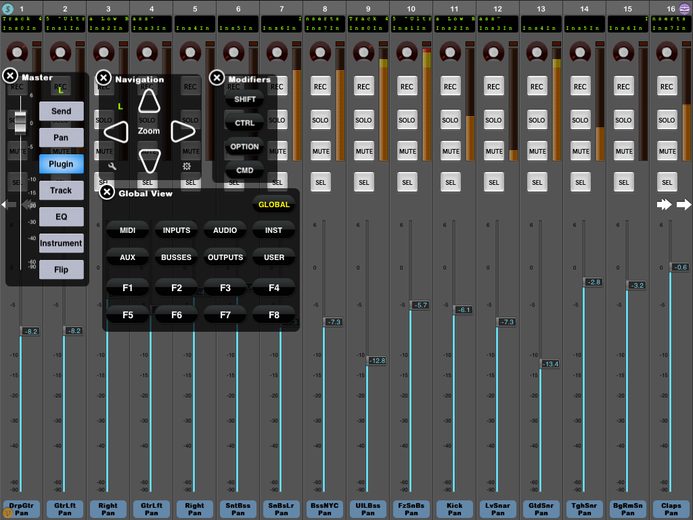Click the DrpGtr Pan track label
The image size is (693, 520).
[x=21, y=509]
